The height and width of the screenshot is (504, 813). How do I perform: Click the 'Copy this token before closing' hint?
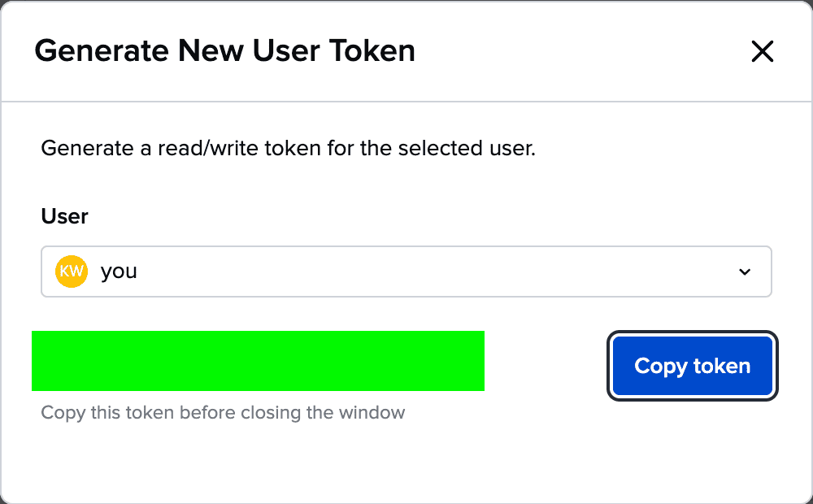click(223, 413)
